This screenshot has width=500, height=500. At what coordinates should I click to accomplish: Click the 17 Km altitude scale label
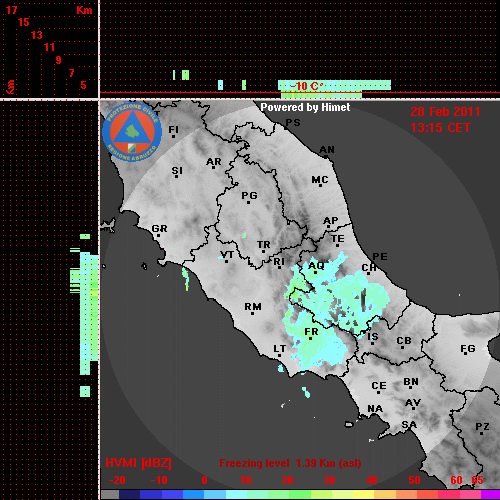(x=11, y=10)
